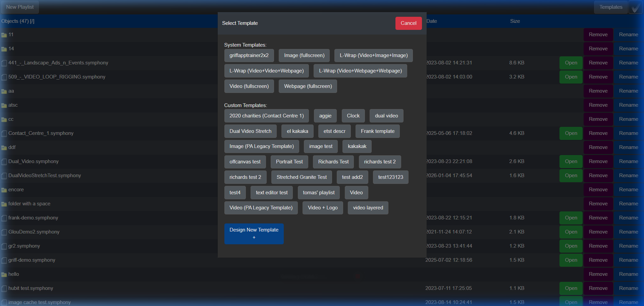Click folder icon for 'hello'
The image size is (644, 306).
4,274
